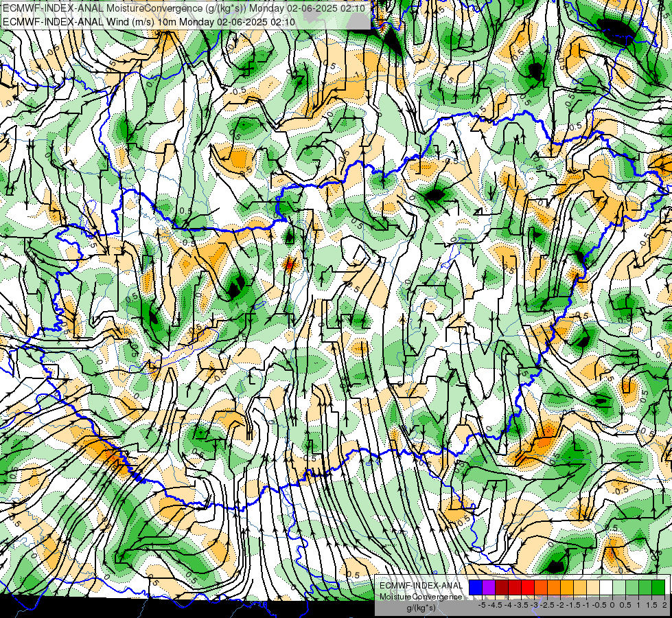Choose the palest green legend swatch
This screenshot has height=618, width=672.
(x=619, y=587)
